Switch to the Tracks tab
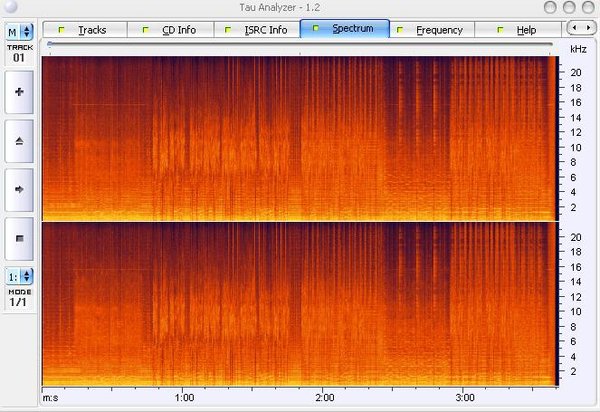This screenshot has width=600, height=412. pyautogui.click(x=85, y=30)
